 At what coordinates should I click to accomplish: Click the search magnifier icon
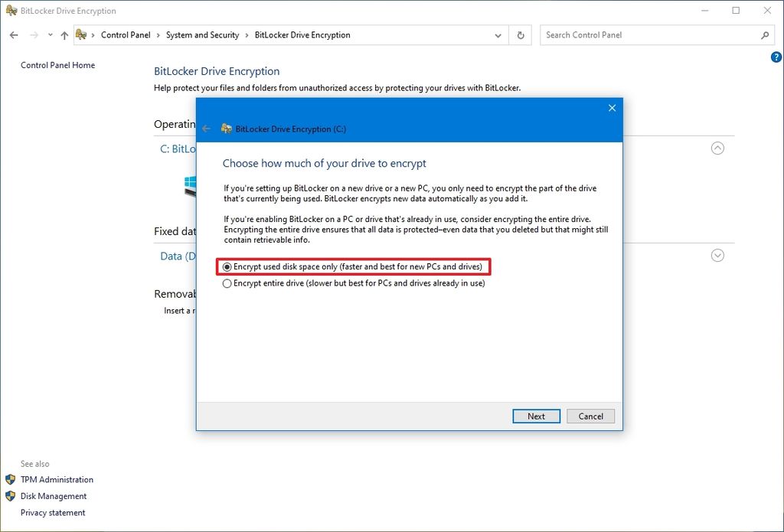[766, 35]
